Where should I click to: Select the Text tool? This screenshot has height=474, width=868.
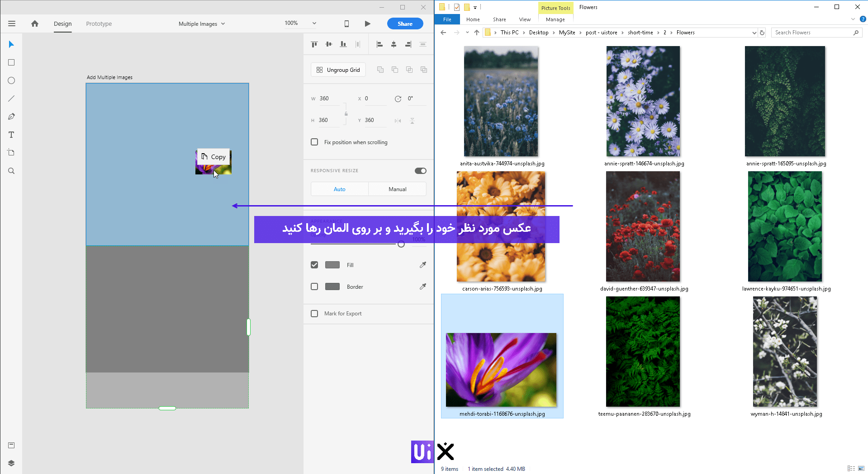click(11, 135)
